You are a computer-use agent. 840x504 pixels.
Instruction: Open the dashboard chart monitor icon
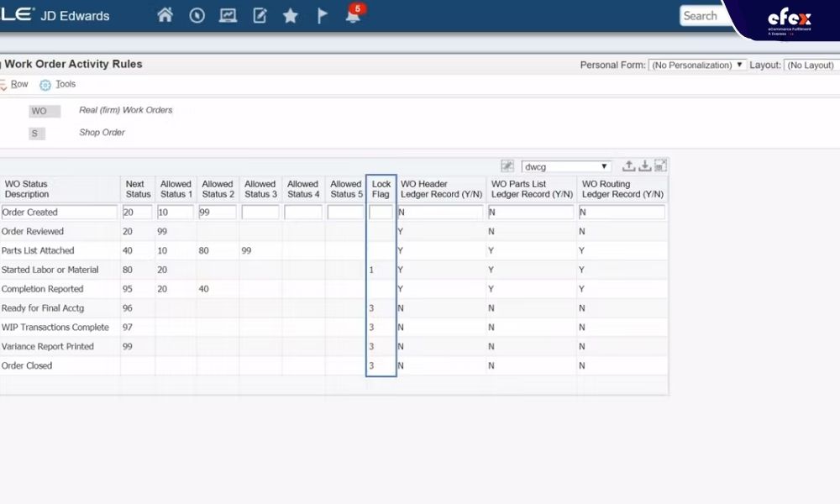[x=228, y=15]
